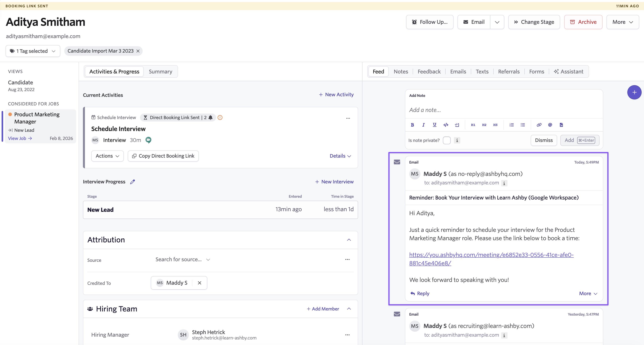Open the Feedback tab
Image resolution: width=644 pixels, height=345 pixels.
tap(429, 71)
